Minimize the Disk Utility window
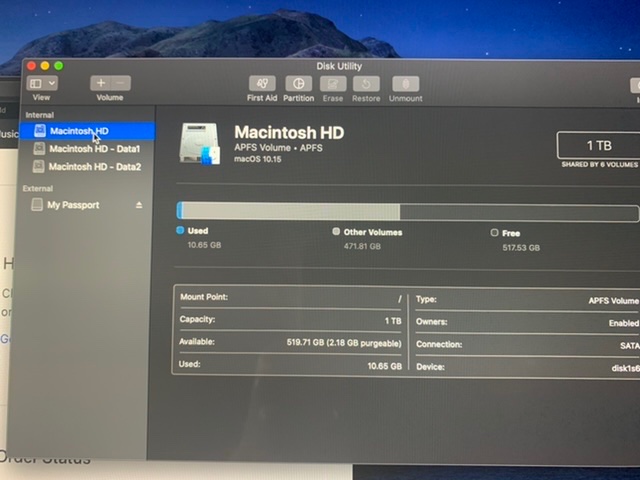The height and width of the screenshot is (480, 640). coord(45,66)
